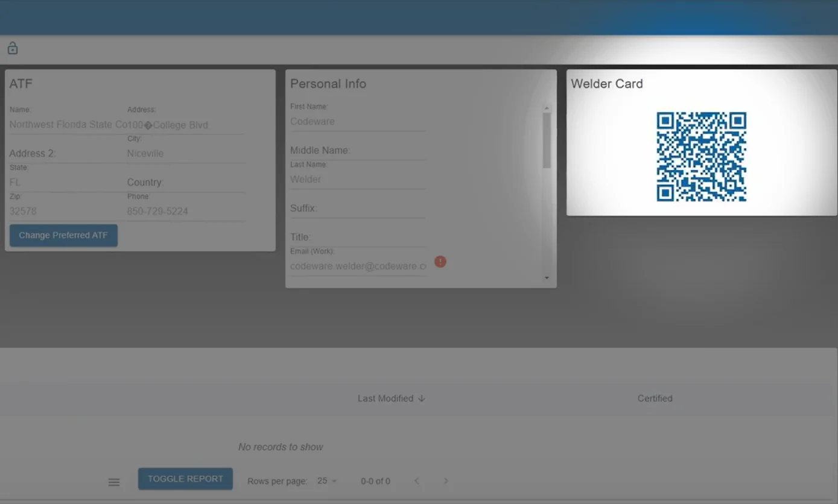Click Personal Info scroll down arrow
838x504 pixels.
547,278
